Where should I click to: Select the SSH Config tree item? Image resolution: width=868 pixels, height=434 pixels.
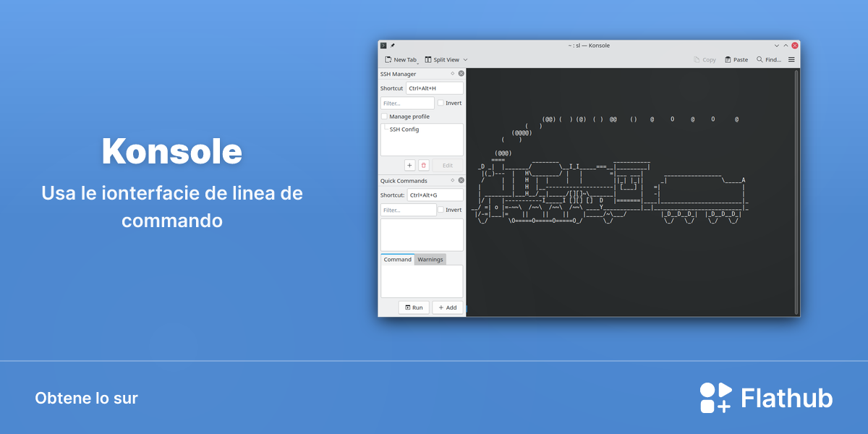[x=404, y=129]
